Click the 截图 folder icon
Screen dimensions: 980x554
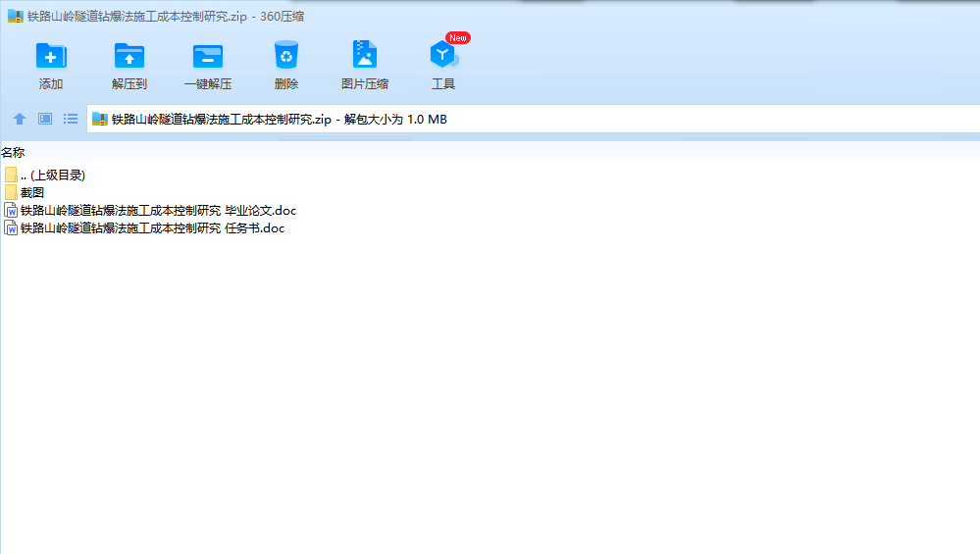click(11, 192)
